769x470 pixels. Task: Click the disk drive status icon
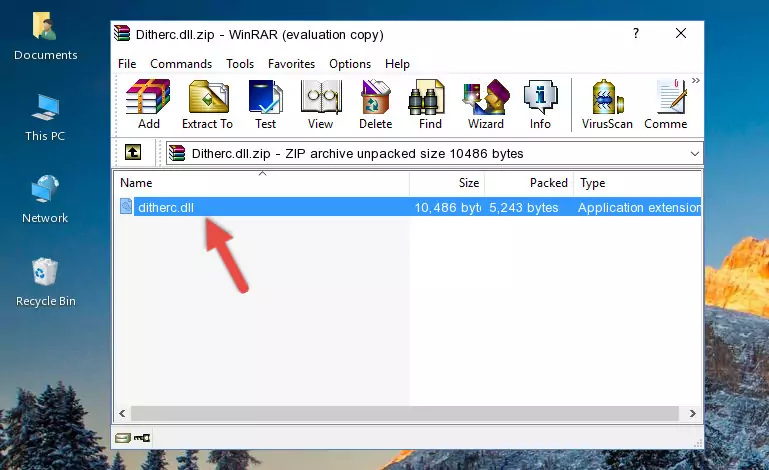pos(123,438)
